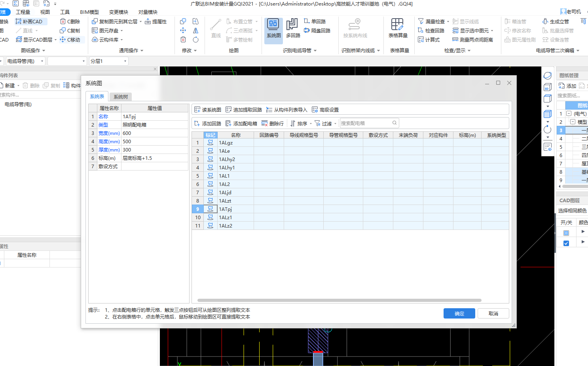The image size is (588, 366).
Task: Click the 单回路 tool
Action: (x=315, y=21)
